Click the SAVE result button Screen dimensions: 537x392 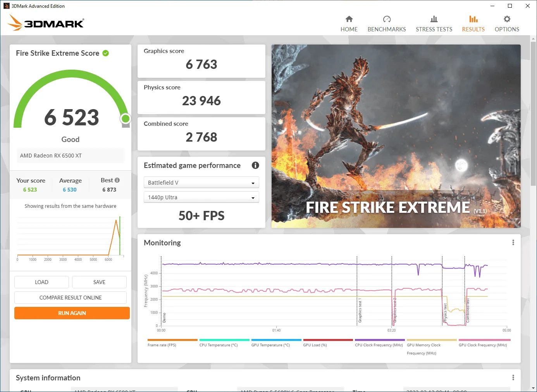pos(99,282)
